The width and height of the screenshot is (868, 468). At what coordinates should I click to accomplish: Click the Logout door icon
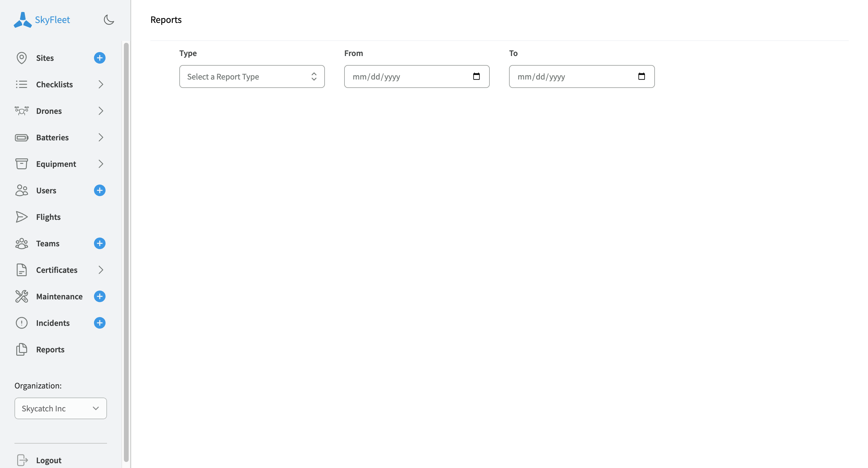[22, 460]
